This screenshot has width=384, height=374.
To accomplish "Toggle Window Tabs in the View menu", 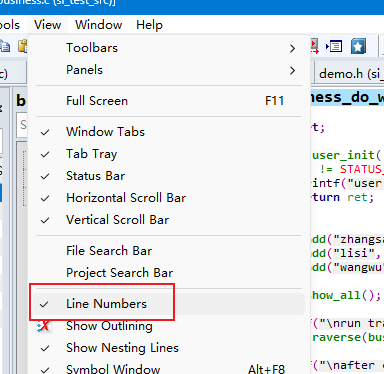I will coord(169,132).
